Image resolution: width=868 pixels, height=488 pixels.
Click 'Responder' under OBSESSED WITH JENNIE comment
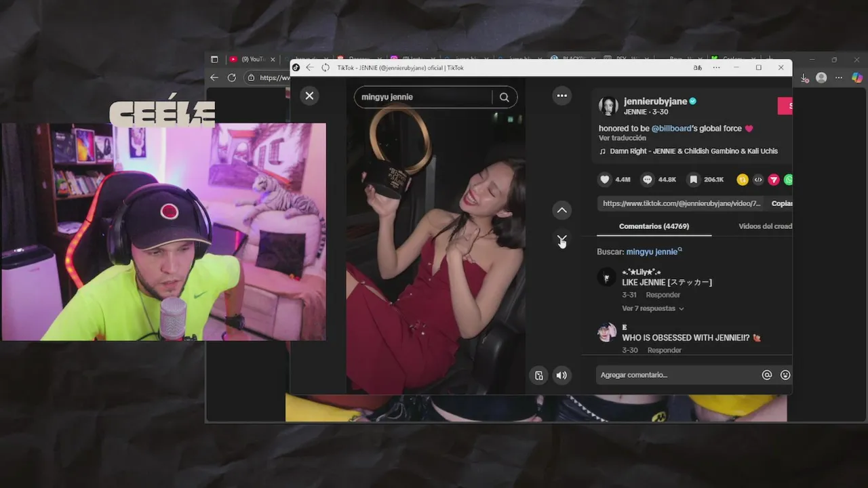[x=664, y=350]
